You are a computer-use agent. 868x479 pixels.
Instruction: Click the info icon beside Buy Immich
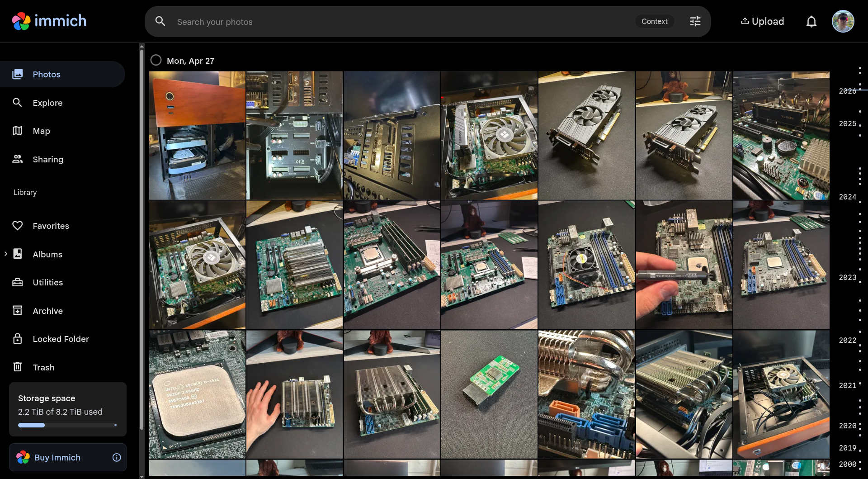117,457
